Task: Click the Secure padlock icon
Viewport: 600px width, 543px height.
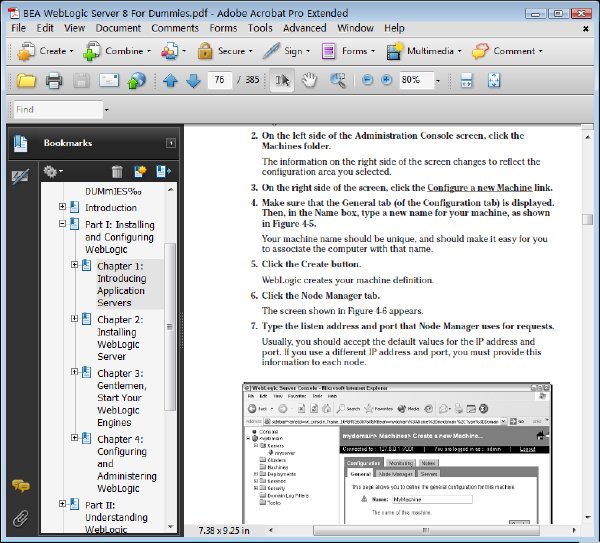Action: (205, 51)
